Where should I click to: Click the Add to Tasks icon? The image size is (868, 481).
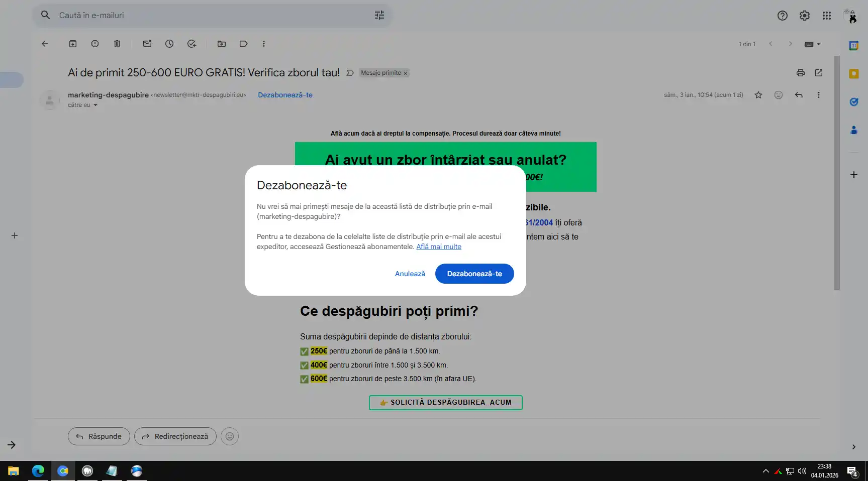pyautogui.click(x=191, y=44)
